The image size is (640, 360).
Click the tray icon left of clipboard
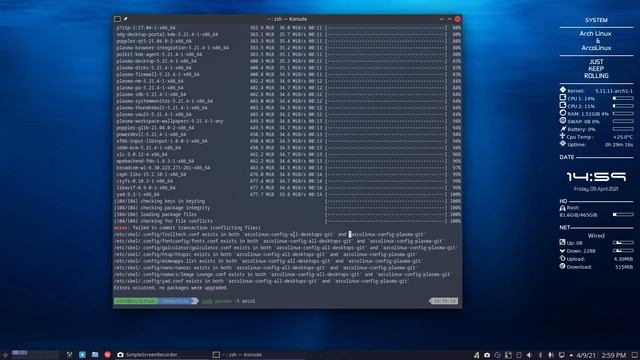[x=508, y=355]
